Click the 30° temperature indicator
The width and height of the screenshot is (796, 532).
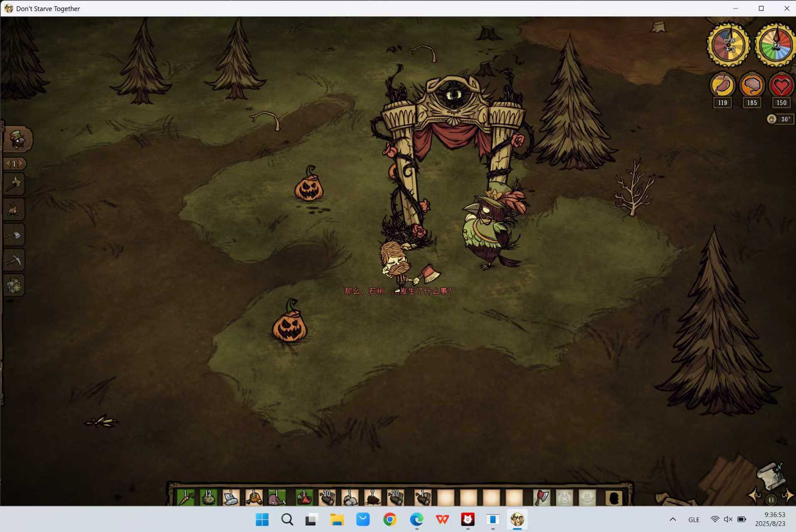pyautogui.click(x=780, y=119)
